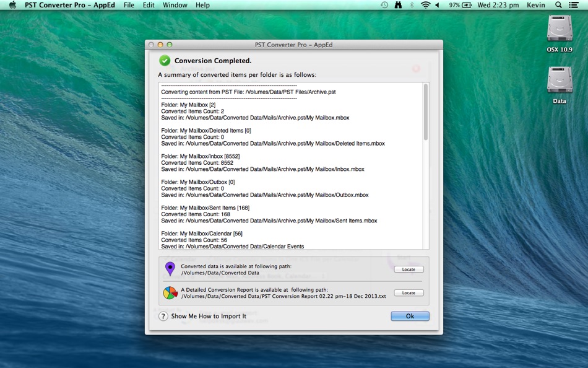Viewport: 588px width, 368px height.
Task: Open the File menu
Action: coord(129,5)
